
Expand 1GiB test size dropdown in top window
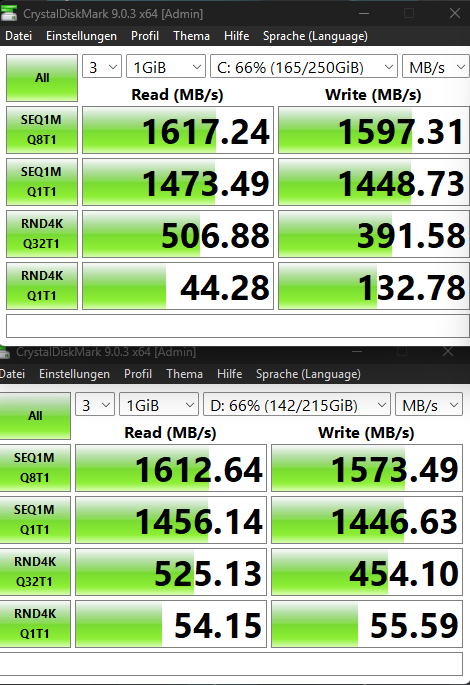166,67
